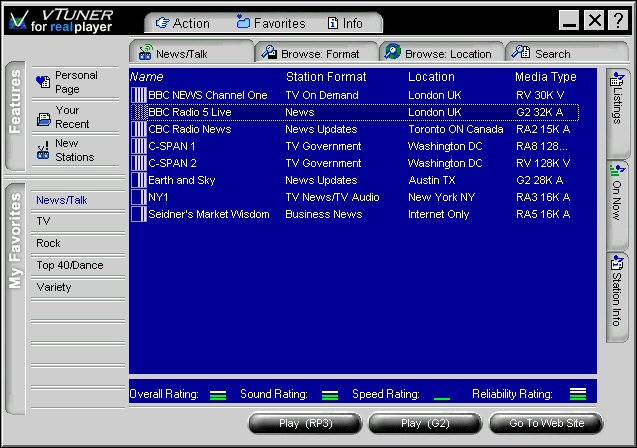Viewport: 637px width, 448px height.
Task: Click the Sound Rating green bars
Action: (x=329, y=395)
